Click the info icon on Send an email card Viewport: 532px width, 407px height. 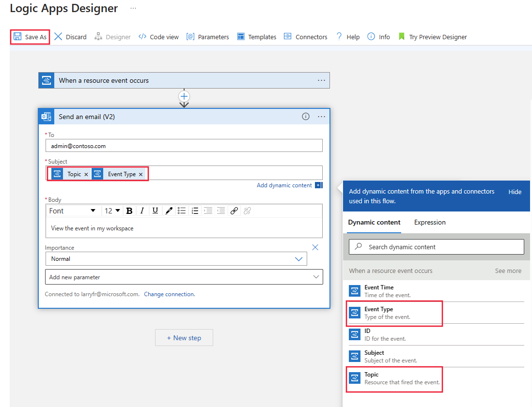point(305,116)
